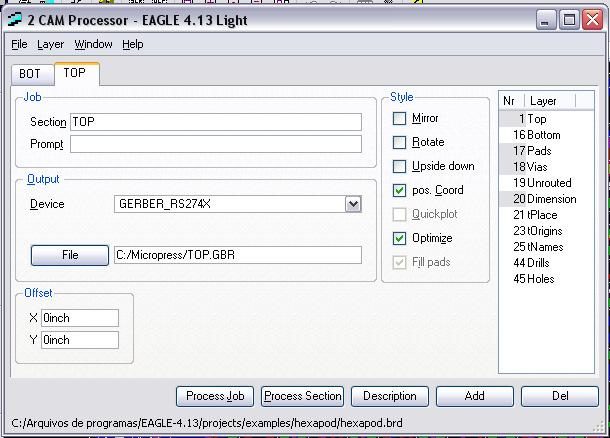The width and height of the screenshot is (610, 438).
Task: Select layer 21 tPlace
Action: tap(547, 215)
